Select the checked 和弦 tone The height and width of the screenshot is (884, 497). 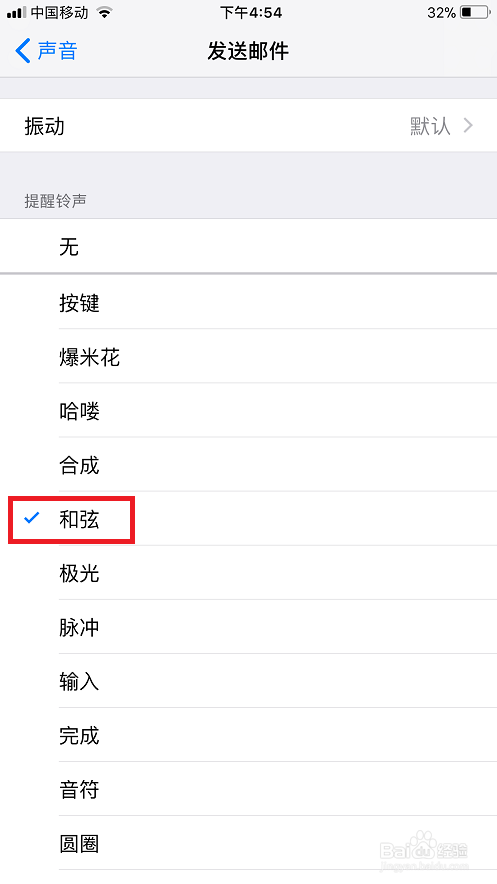(248, 519)
